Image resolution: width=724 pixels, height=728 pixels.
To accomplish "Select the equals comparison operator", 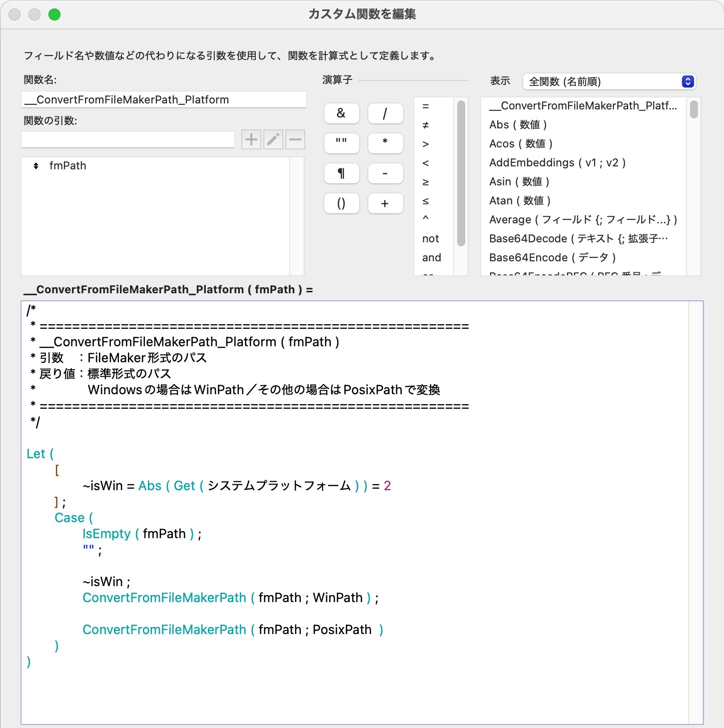I will (434, 106).
